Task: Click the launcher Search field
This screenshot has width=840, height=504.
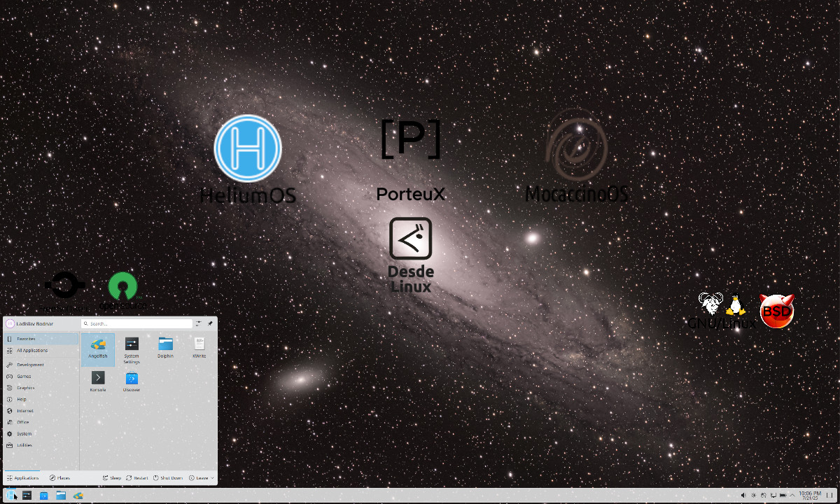Action: tap(136, 323)
